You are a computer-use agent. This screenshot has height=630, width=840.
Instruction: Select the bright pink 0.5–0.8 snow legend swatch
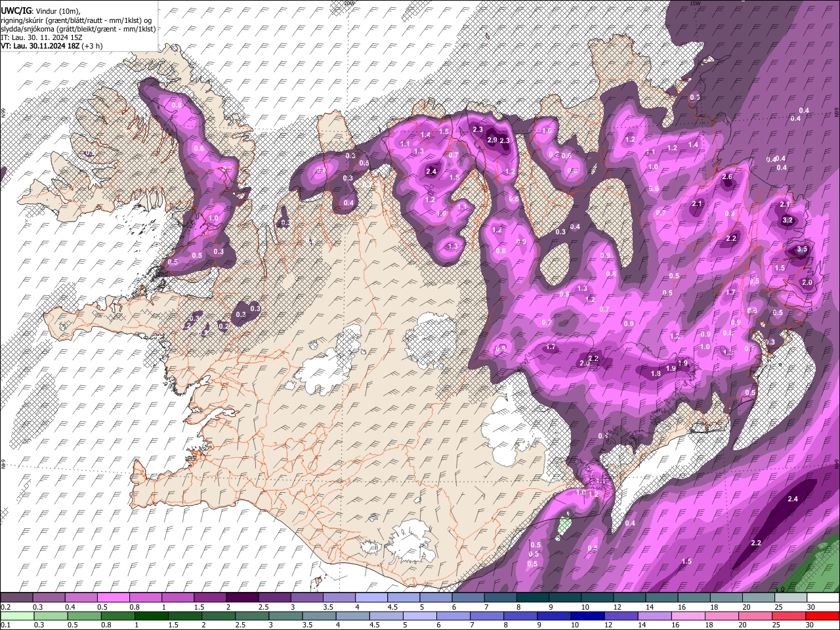(x=113, y=598)
